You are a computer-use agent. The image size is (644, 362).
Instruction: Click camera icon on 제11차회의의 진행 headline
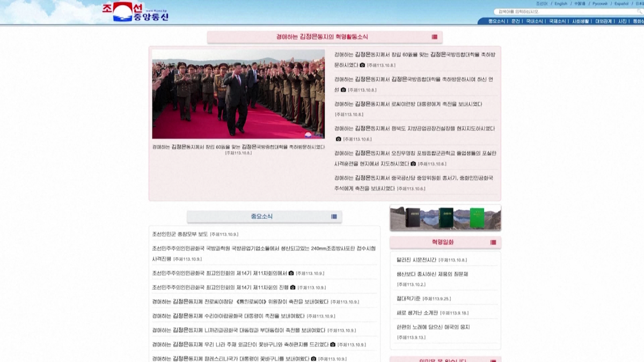click(x=293, y=287)
